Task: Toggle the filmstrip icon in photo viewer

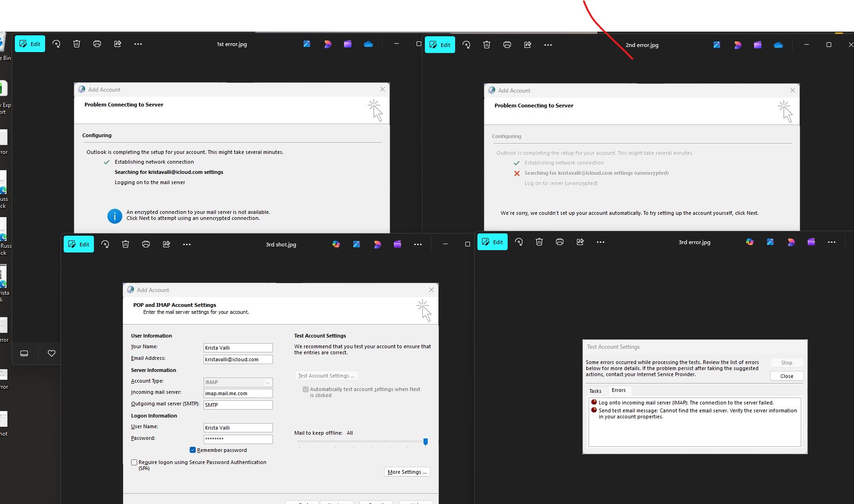Action: tap(24, 353)
